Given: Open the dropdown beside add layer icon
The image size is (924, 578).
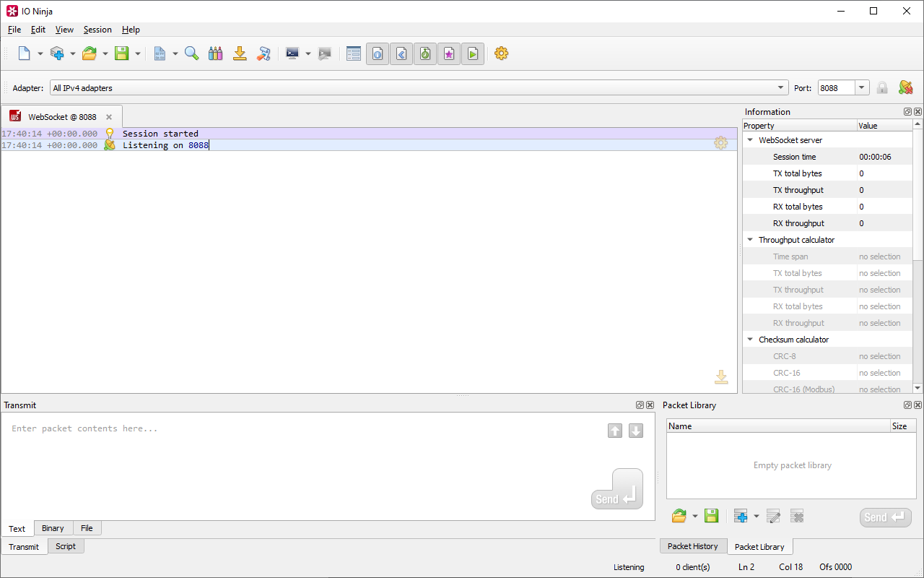Looking at the screenshot, I should (72, 53).
